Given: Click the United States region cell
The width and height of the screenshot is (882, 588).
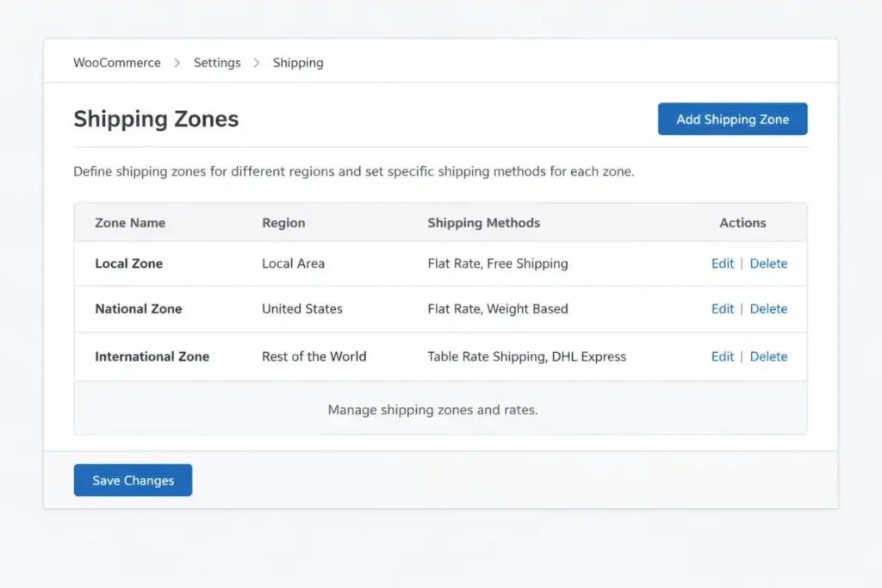Looking at the screenshot, I should point(302,308).
